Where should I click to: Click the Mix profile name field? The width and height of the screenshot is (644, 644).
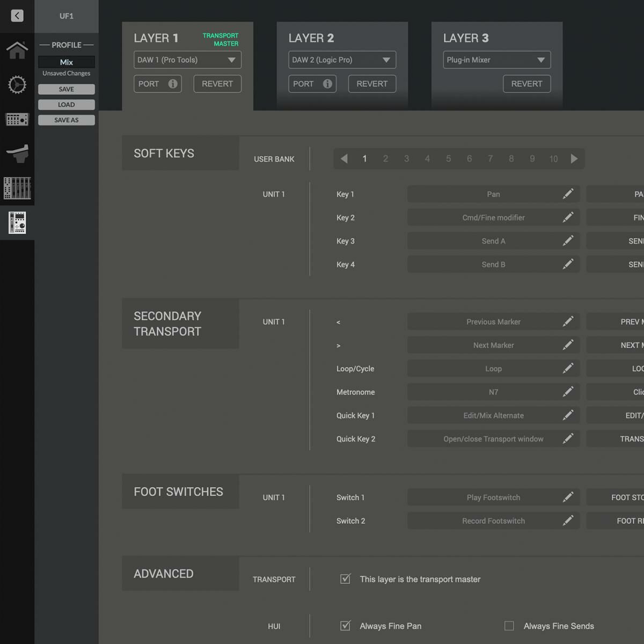tap(67, 62)
